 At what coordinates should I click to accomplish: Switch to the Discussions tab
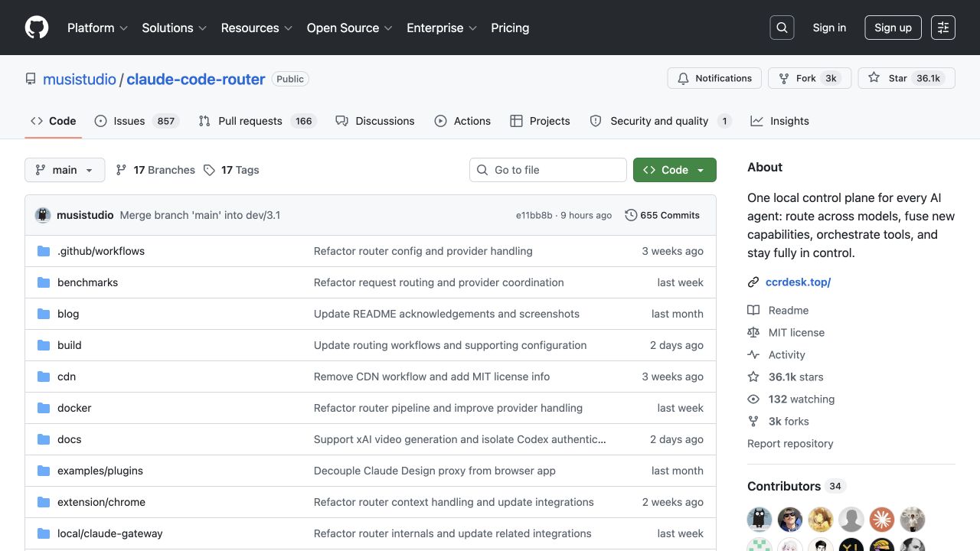click(x=375, y=121)
